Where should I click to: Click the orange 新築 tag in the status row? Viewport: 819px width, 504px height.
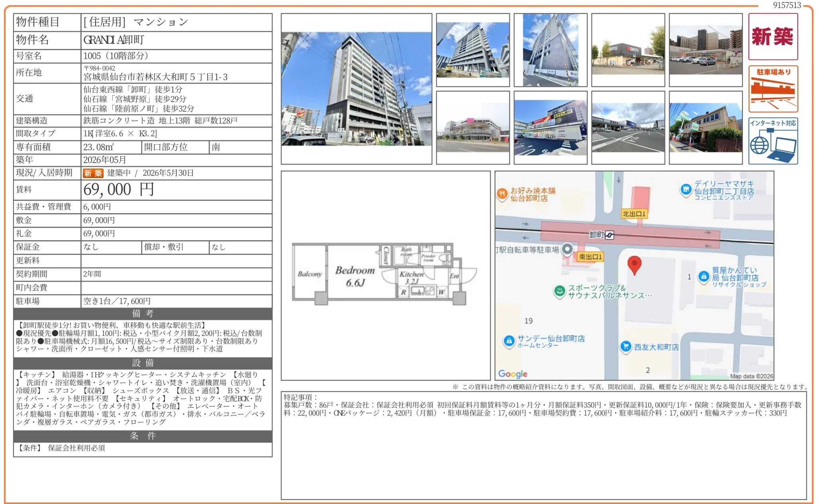coord(93,173)
